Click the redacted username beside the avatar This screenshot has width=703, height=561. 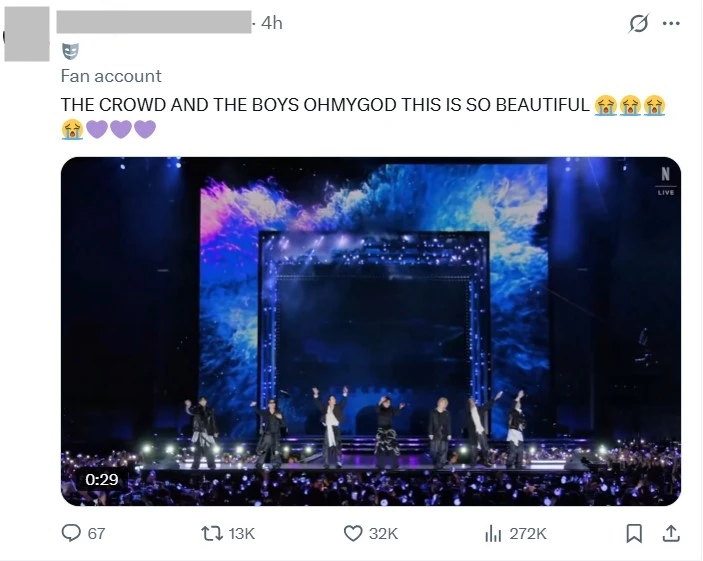(x=153, y=22)
